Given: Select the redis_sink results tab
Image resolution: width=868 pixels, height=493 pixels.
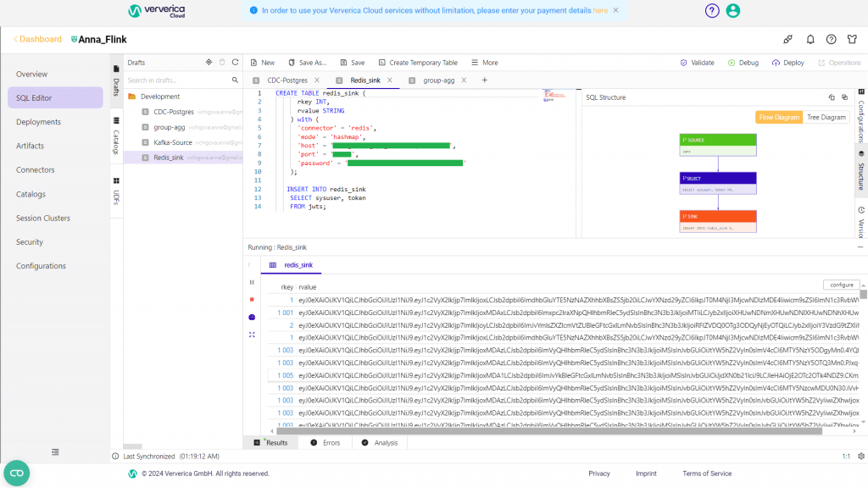Looking at the screenshot, I should click(x=292, y=265).
